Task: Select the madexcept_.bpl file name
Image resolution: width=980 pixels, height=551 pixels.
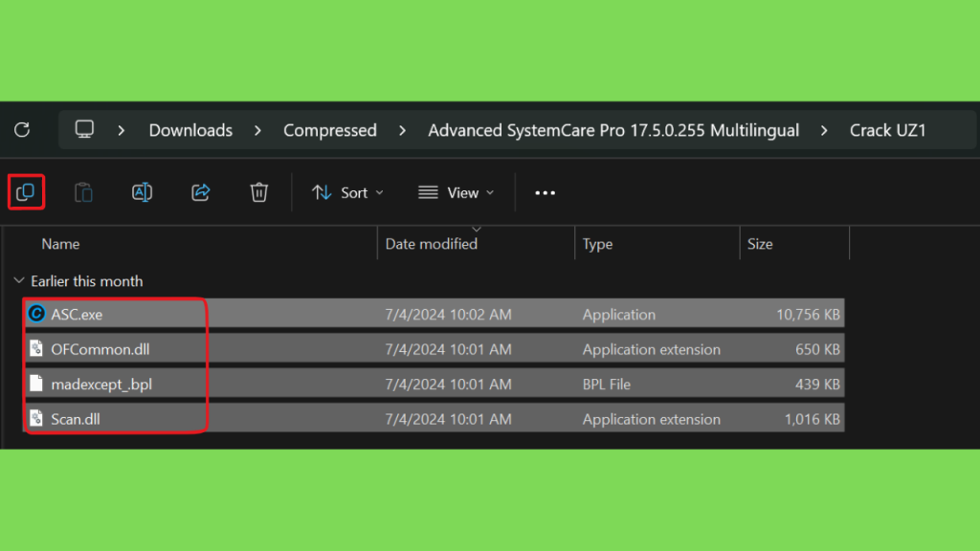Action: click(x=101, y=385)
